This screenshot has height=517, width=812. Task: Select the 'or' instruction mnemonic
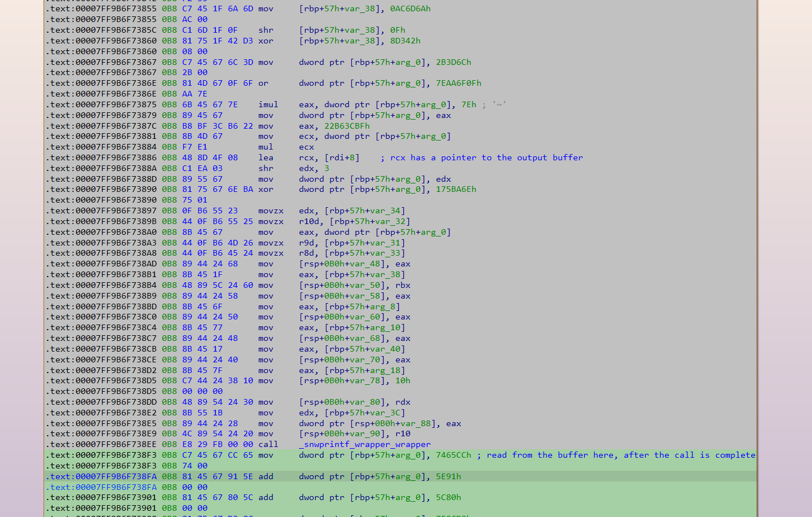263,83
